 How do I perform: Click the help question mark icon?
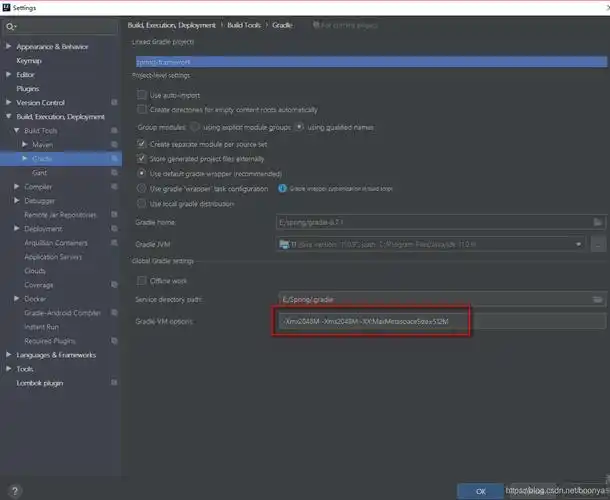pyautogui.click(x=13, y=490)
